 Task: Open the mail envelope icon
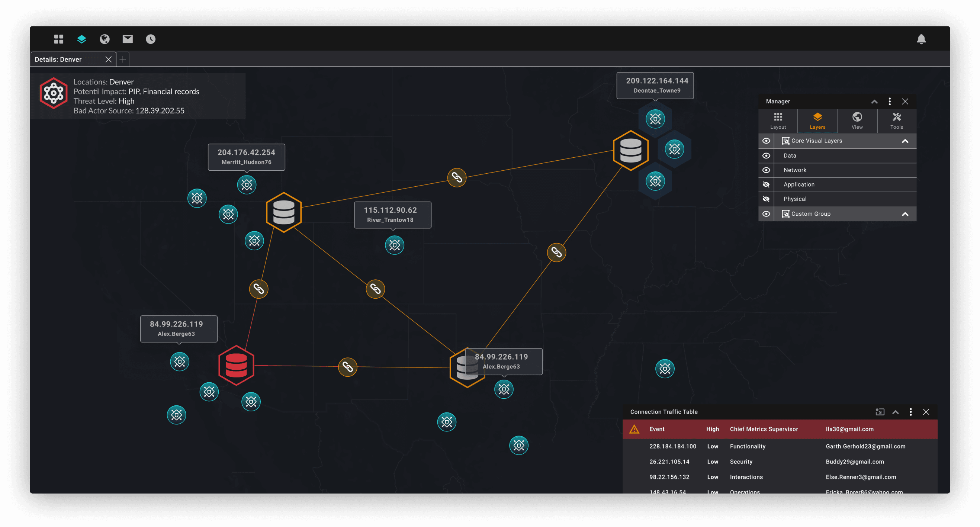pos(128,39)
